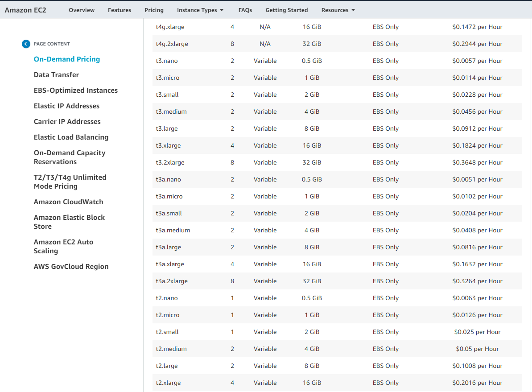Image resolution: width=532 pixels, height=392 pixels.
Task: Select the t2.large instance name
Action: [x=167, y=366]
